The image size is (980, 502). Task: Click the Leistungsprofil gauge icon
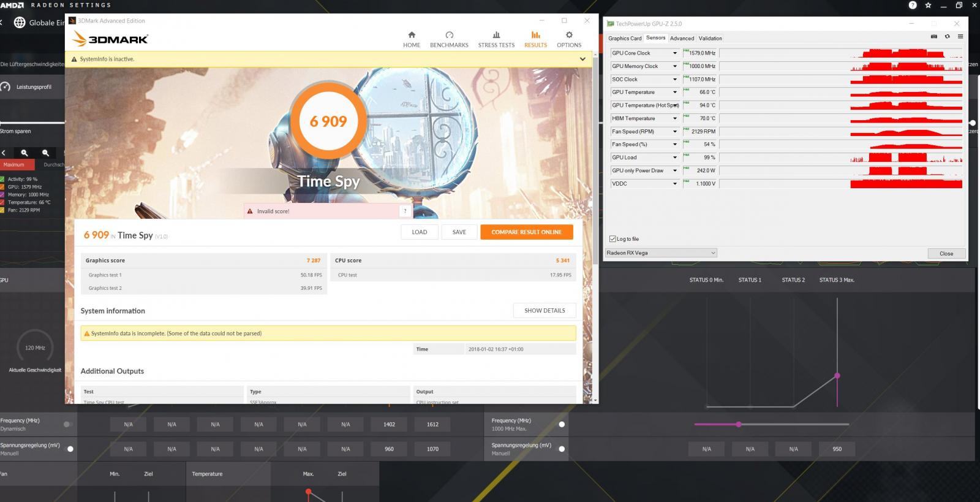[6, 86]
